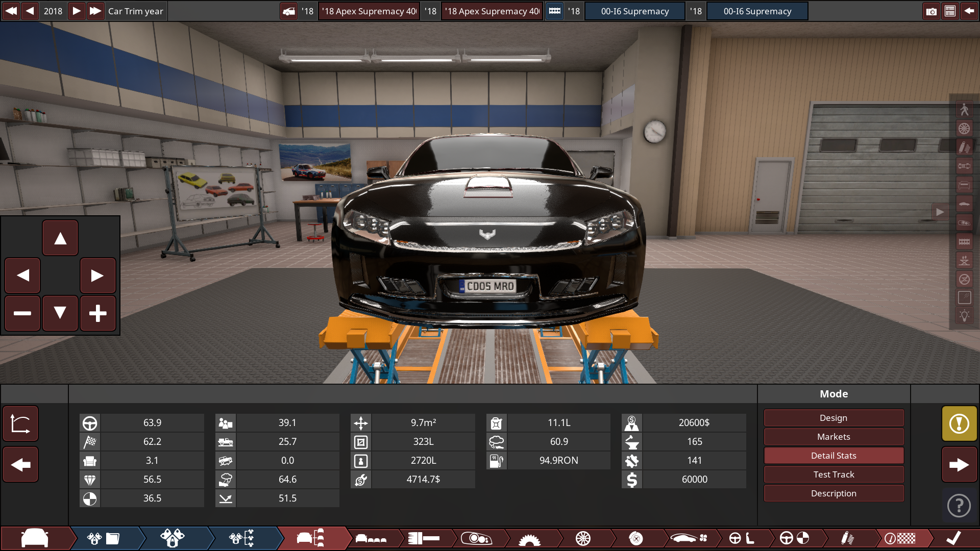Open the '18 Apex Supremacy 400 trim selector
The image size is (980, 551).
pos(369,11)
